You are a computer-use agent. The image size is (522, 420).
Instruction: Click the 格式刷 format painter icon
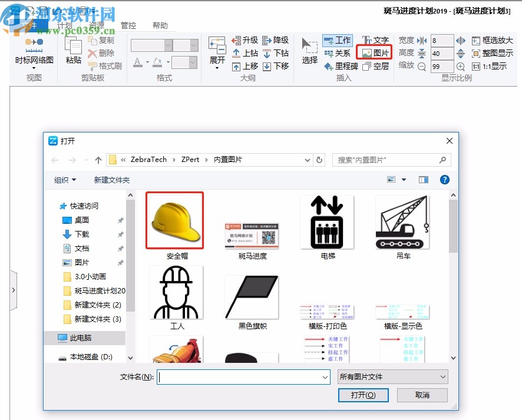click(93, 65)
